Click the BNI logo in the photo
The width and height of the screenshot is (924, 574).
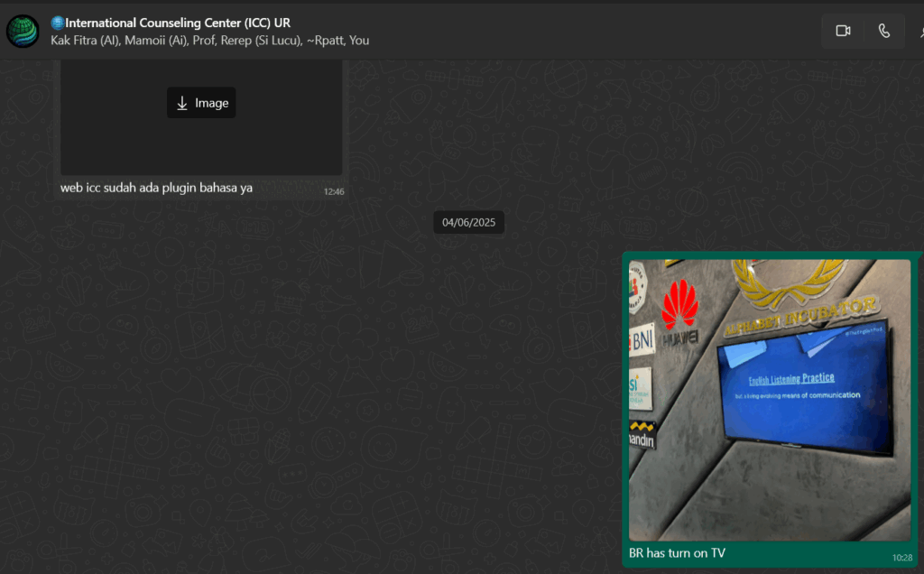click(x=643, y=340)
